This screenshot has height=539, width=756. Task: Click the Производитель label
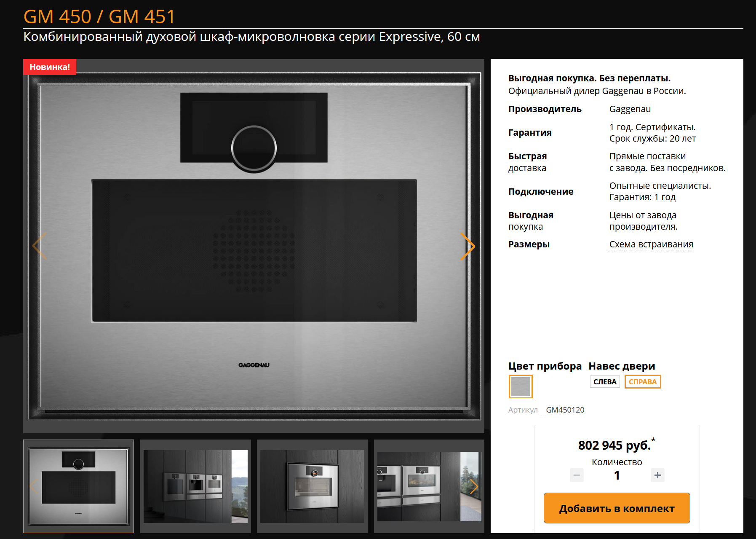[x=545, y=109]
